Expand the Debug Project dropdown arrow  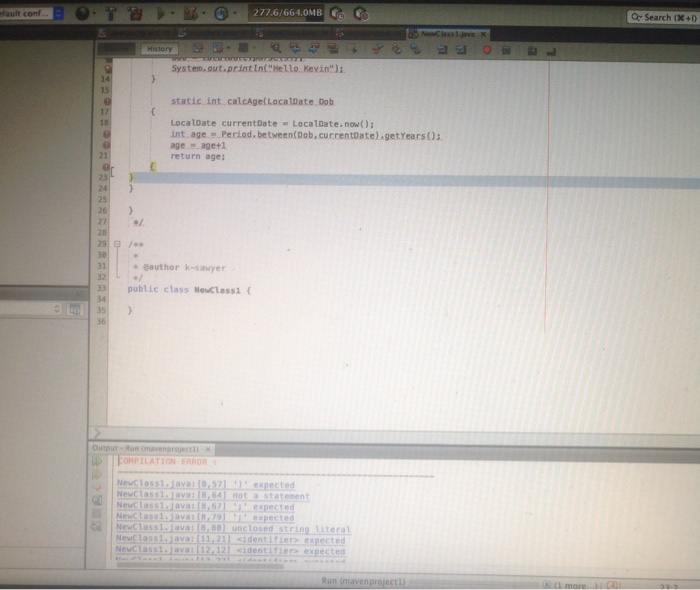[x=204, y=14]
